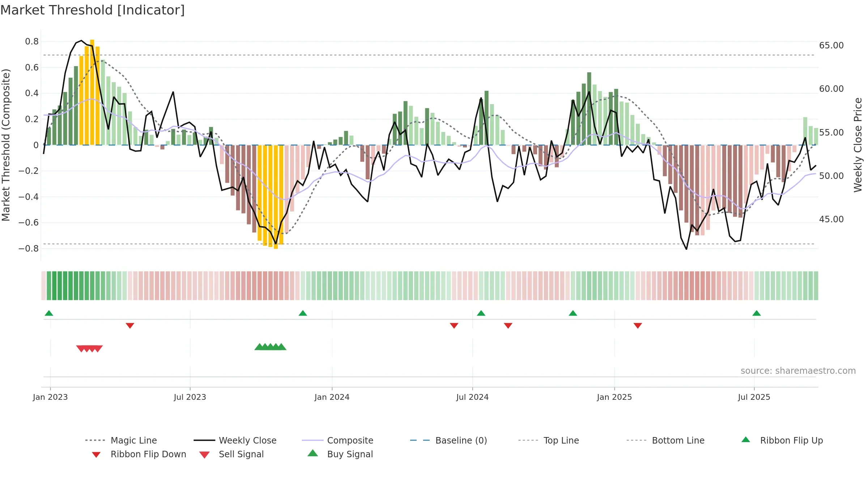Click the Weekly Close Price axis title
868x488 pixels.
[x=858, y=145]
